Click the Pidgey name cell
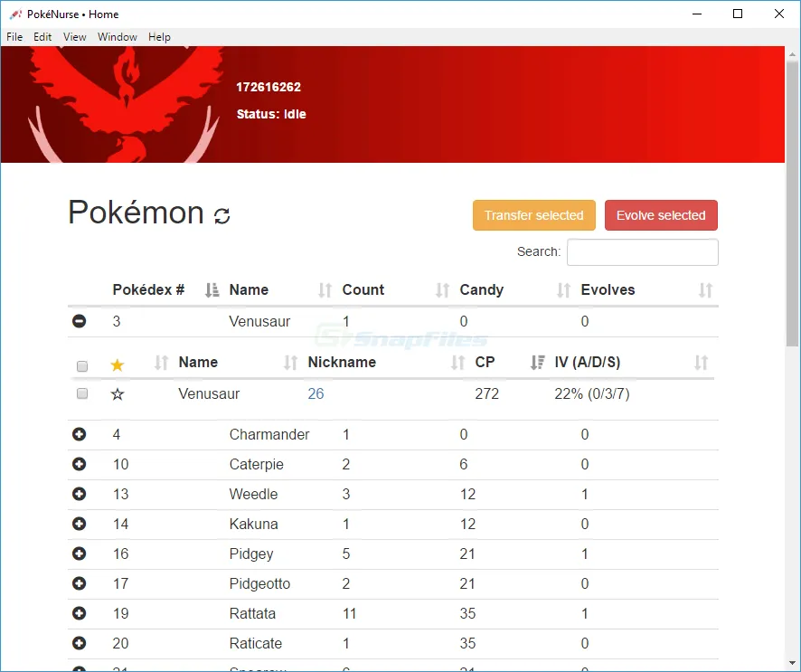Image resolution: width=801 pixels, height=672 pixels. coord(251,554)
